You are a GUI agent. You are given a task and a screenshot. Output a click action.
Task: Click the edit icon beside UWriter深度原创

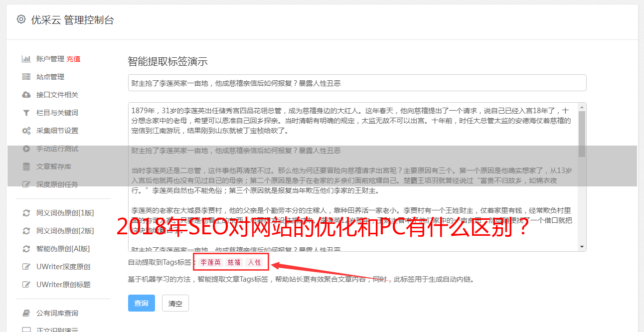tap(26, 267)
